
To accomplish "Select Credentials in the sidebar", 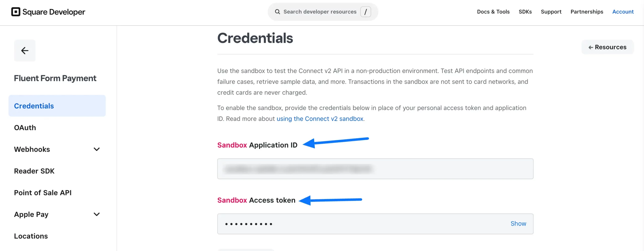I will [34, 106].
